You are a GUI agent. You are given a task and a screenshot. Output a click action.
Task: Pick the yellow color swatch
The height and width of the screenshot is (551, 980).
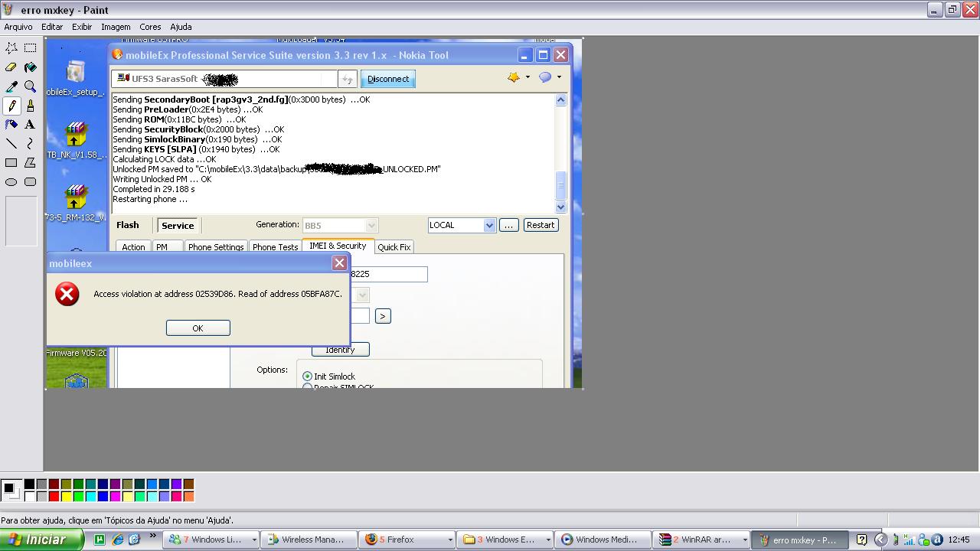(x=66, y=496)
